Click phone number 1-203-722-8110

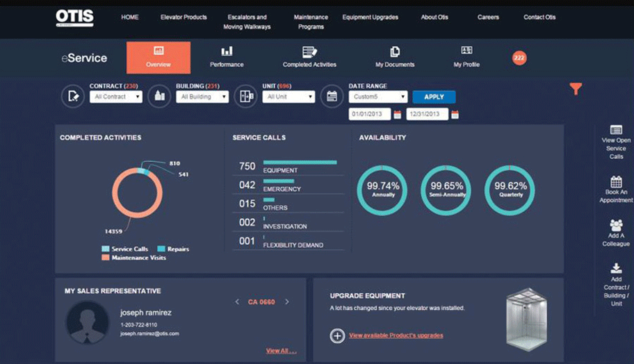[x=139, y=325]
